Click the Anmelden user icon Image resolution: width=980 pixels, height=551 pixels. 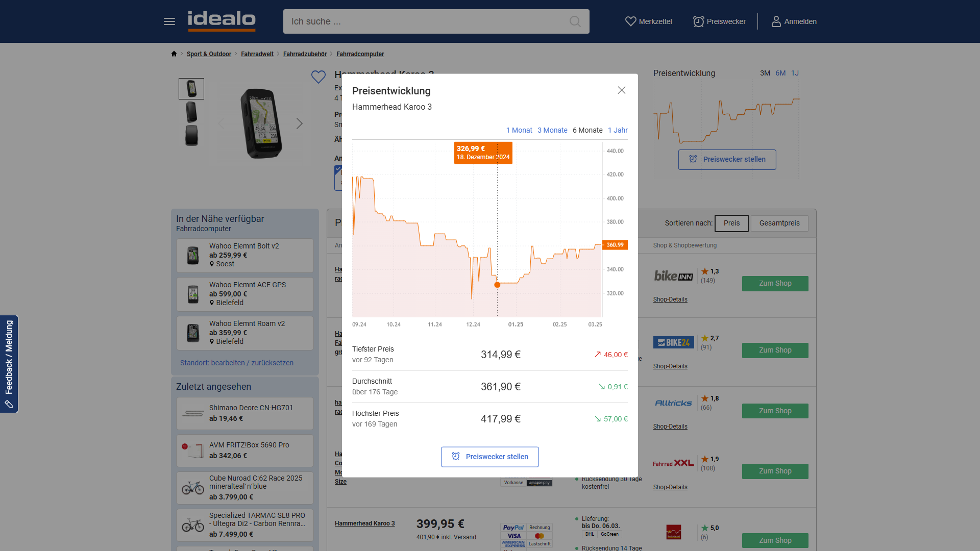tap(776, 21)
